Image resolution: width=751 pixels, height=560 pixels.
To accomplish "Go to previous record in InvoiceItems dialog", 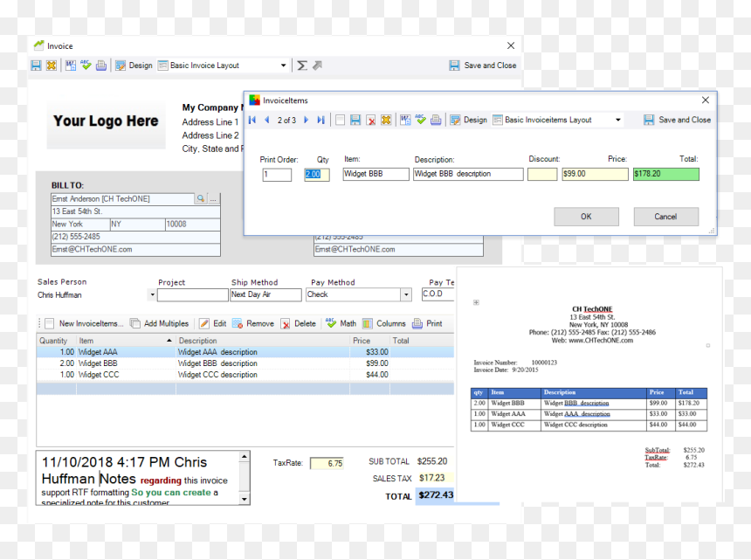I will tap(266, 120).
